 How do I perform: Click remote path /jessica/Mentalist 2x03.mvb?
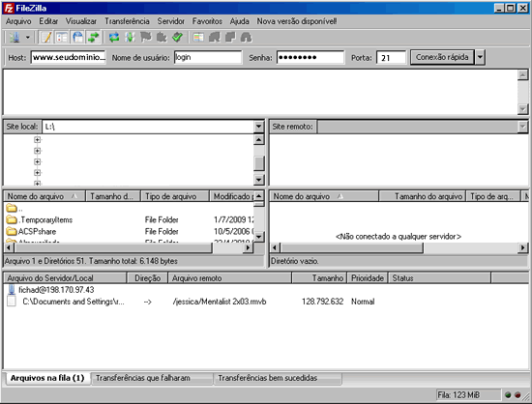(220, 302)
